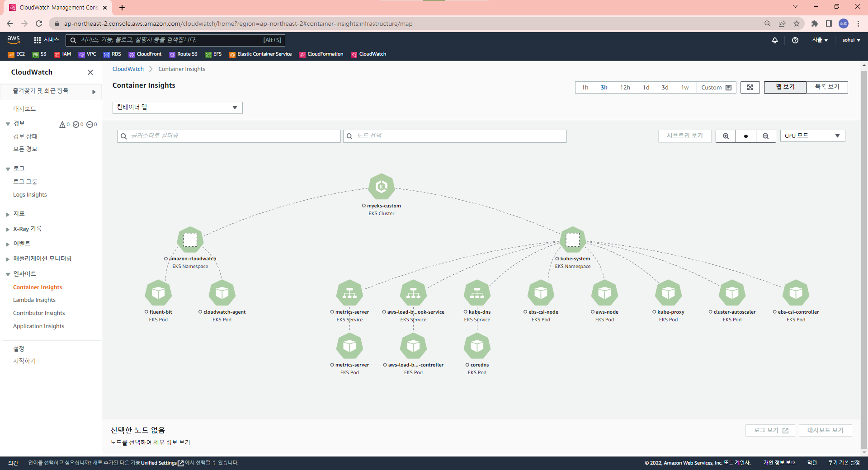Expand 즐겨찾기 및 최근 항목 flyout

tap(94, 92)
